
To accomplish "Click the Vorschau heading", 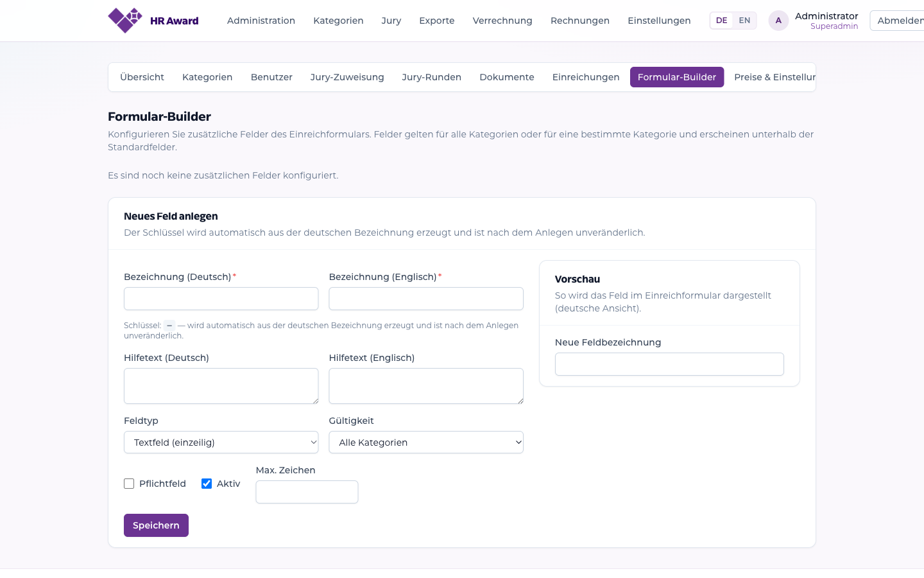I will coord(577,279).
